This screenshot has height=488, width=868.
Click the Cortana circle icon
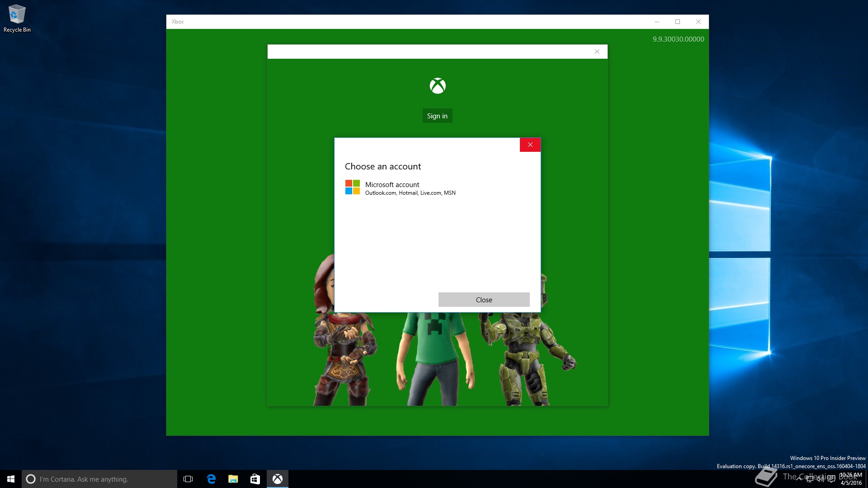pyautogui.click(x=31, y=479)
